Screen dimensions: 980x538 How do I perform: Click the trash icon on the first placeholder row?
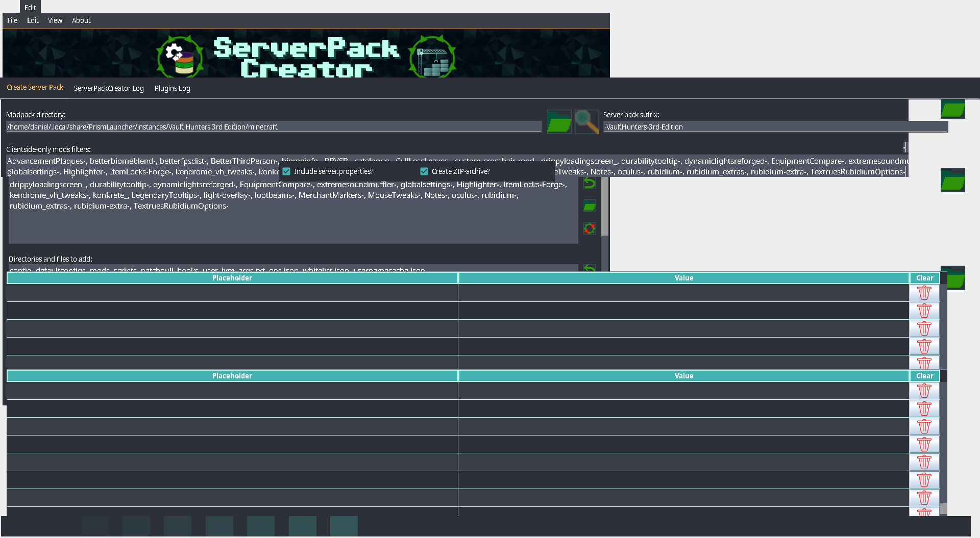coord(924,292)
